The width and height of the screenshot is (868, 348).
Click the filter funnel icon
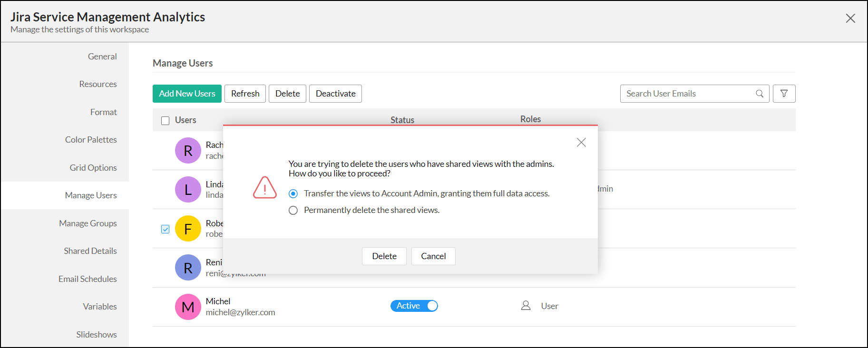(x=784, y=94)
